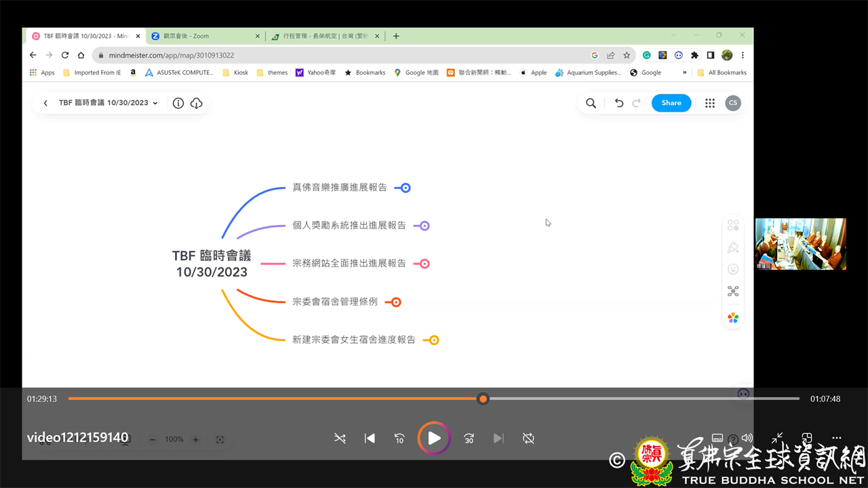Click the mindmeister.com address bar

coord(339,55)
